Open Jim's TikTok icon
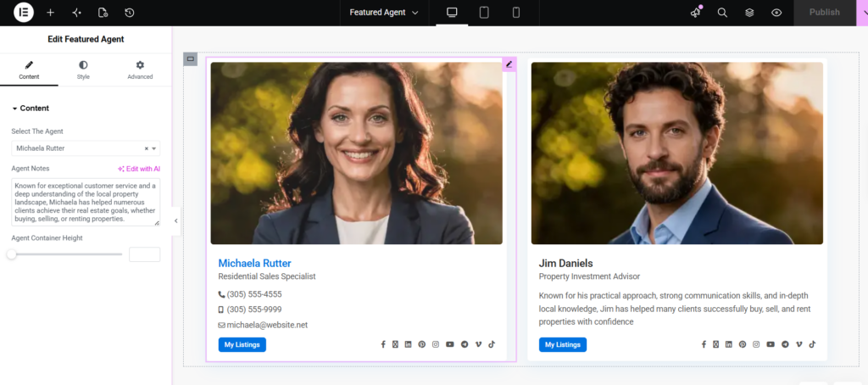This screenshot has width=868, height=385. (812, 344)
